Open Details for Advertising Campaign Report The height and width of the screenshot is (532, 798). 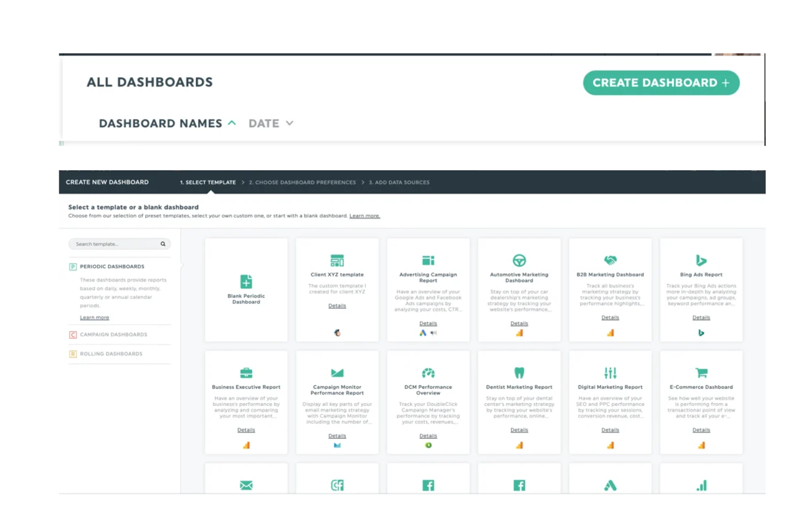pos(428,323)
